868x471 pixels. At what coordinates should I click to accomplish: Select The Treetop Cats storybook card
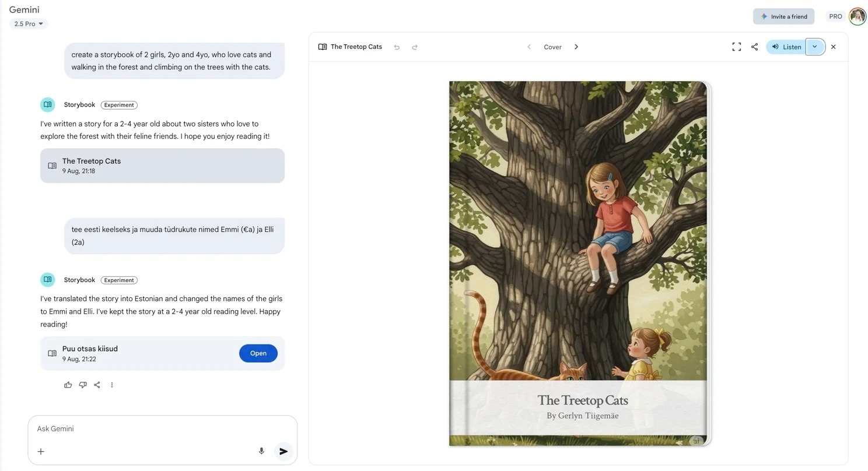[162, 166]
